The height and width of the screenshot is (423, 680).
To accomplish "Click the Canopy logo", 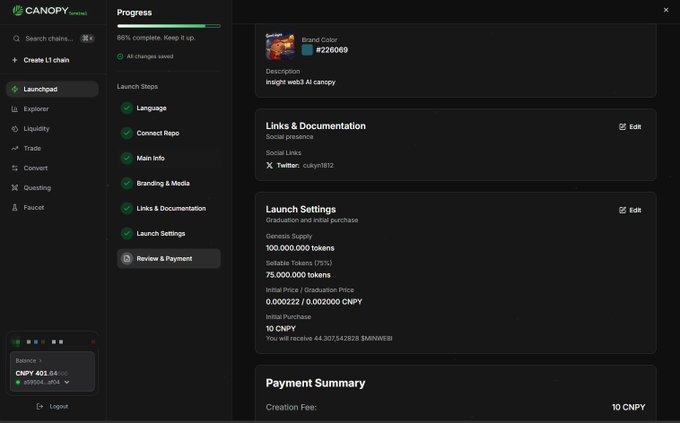I will pos(49,10).
